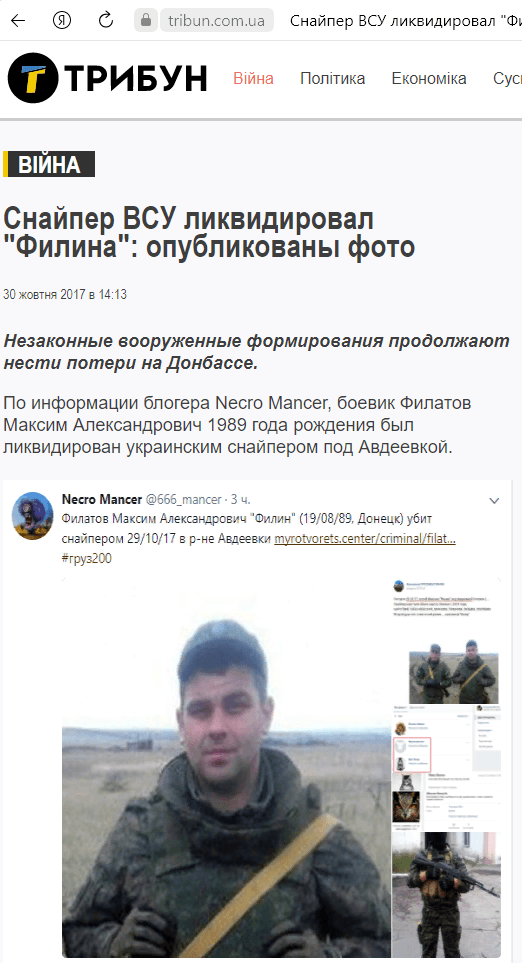Click the lock site security icon
The height and width of the screenshot is (963, 522).
tap(146, 20)
